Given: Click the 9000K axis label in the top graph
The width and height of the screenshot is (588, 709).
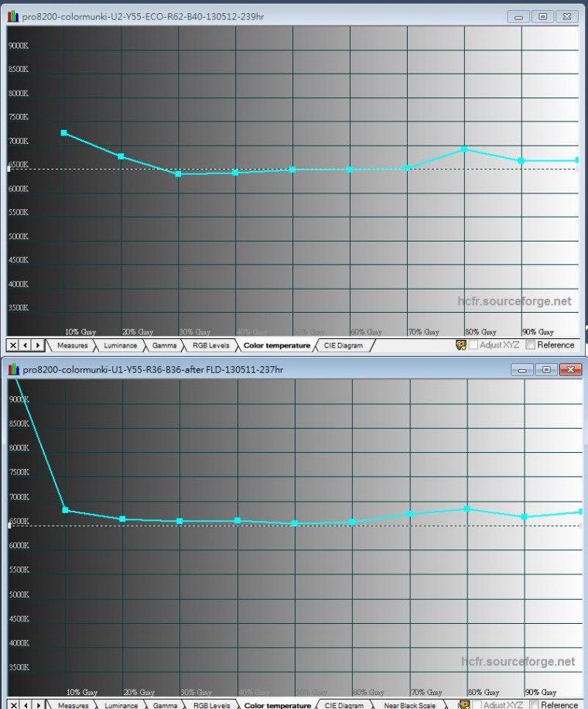Looking at the screenshot, I should click(19, 46).
